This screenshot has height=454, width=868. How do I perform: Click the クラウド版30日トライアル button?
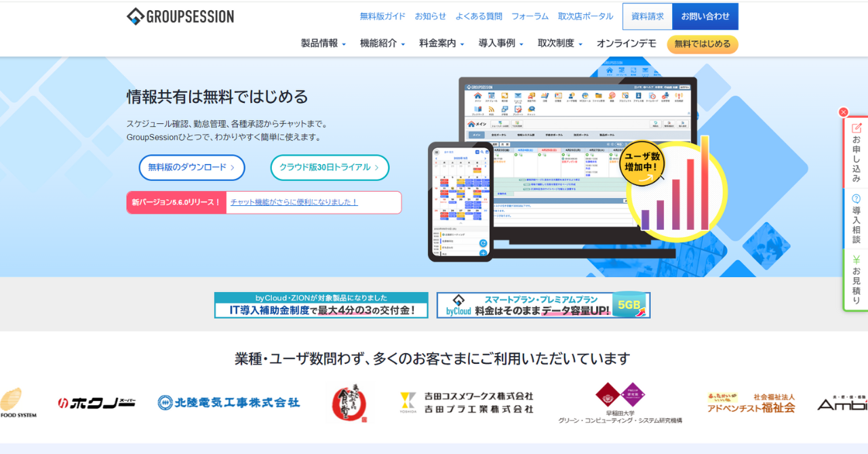click(x=330, y=167)
